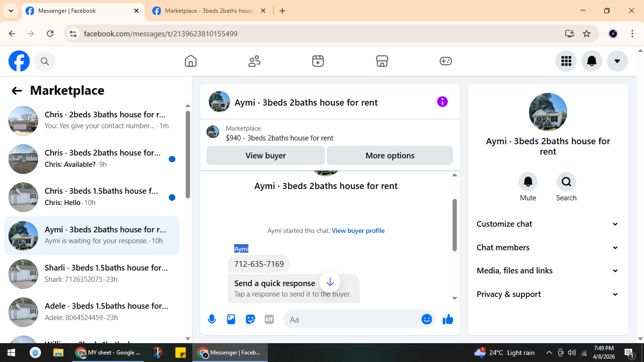Click the 712-635-7169 message bubble

pyautogui.click(x=259, y=264)
